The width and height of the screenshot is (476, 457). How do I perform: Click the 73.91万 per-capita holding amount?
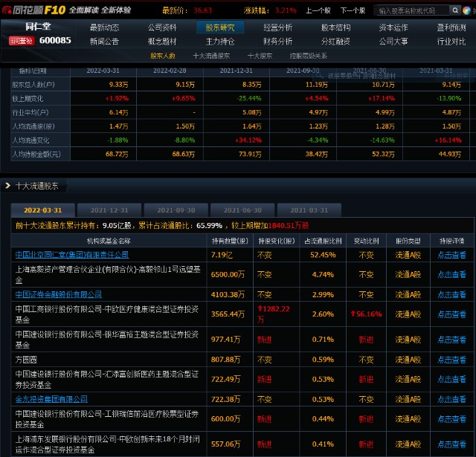click(x=250, y=154)
